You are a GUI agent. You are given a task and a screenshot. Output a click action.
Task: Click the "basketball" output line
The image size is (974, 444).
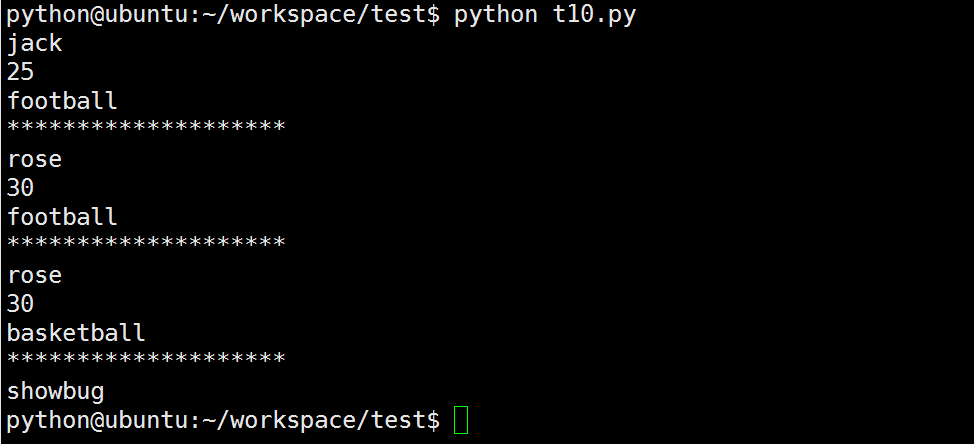76,333
